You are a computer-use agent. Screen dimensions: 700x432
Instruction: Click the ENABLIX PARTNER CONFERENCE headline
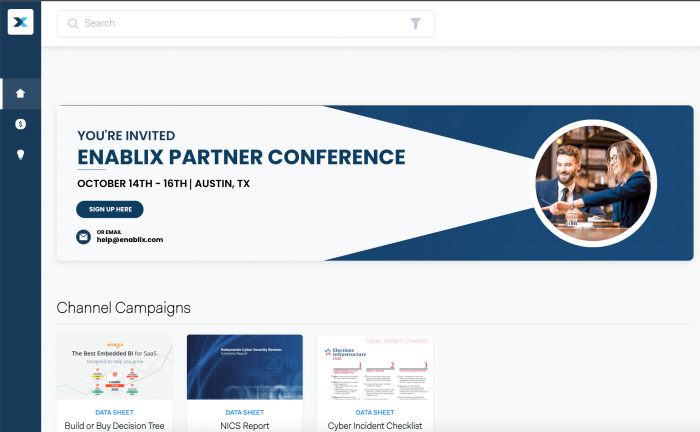(x=242, y=157)
